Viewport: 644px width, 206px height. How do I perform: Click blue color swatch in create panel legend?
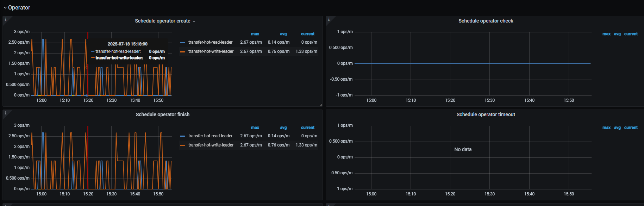tap(182, 42)
